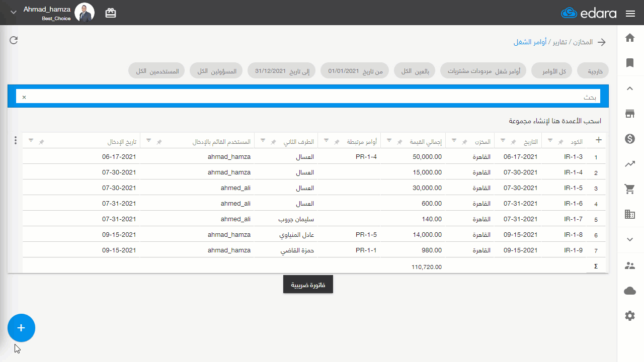
Task: Open the trending chart sidebar icon
Action: tap(630, 164)
